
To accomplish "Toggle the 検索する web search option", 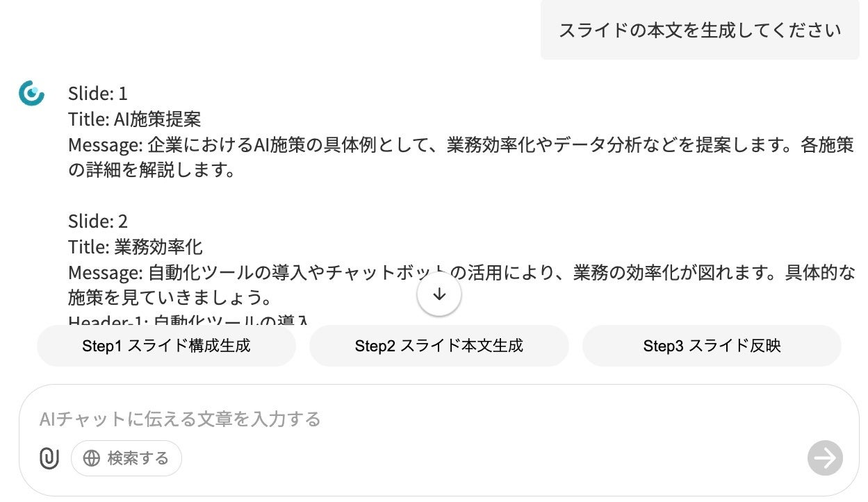I will click(126, 458).
